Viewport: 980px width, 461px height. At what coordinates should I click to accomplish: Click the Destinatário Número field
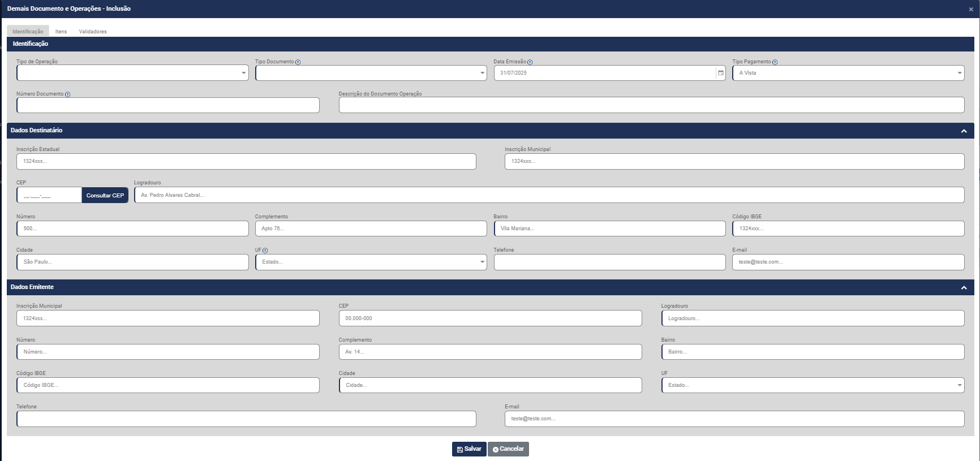coord(132,229)
